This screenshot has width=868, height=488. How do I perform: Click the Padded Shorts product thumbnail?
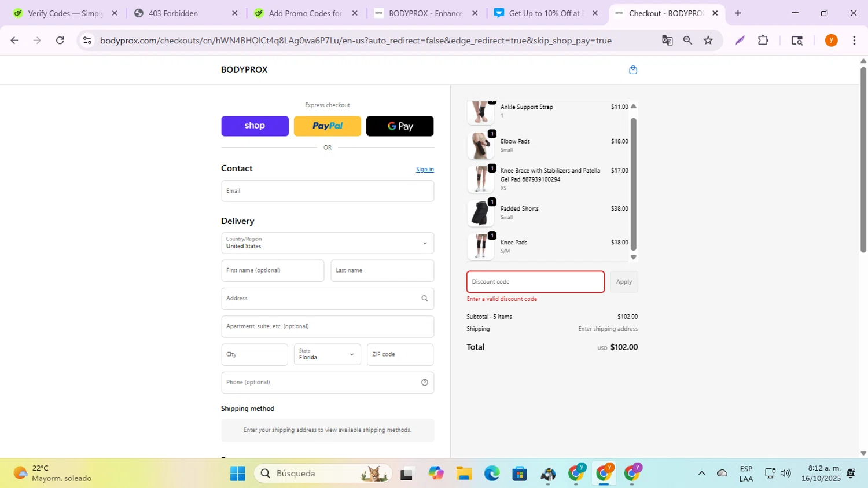[x=480, y=213]
